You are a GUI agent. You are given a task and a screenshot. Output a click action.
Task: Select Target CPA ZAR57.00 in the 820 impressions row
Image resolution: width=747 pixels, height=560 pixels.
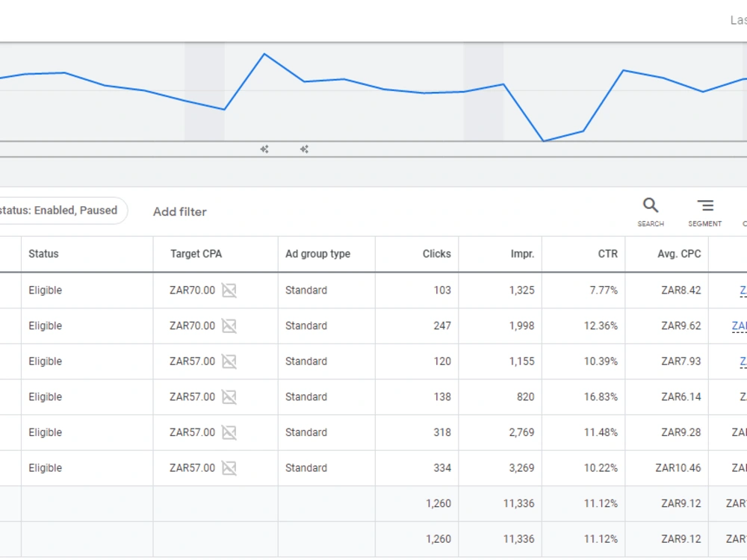point(192,396)
